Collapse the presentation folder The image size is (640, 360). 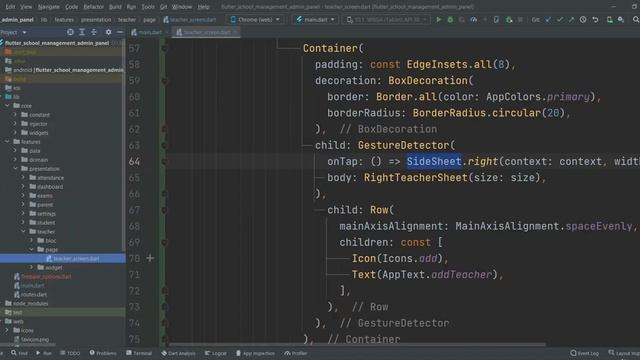click(x=15, y=169)
